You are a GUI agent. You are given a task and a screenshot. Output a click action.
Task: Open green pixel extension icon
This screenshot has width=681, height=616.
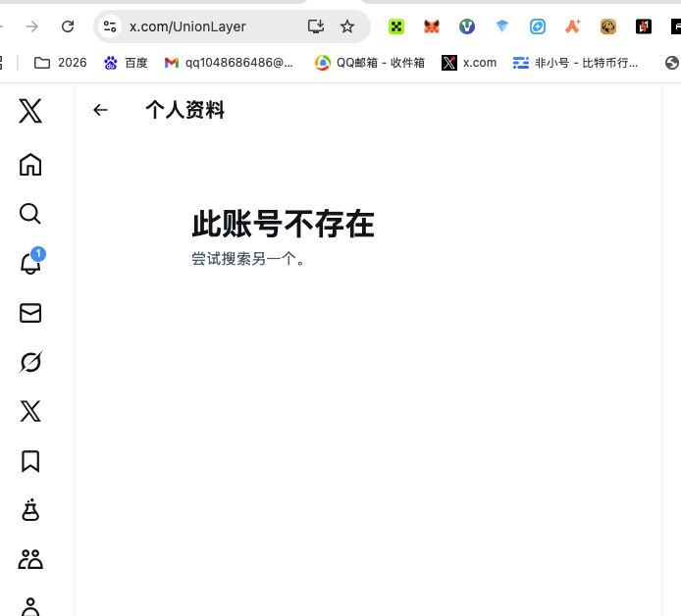tap(396, 26)
